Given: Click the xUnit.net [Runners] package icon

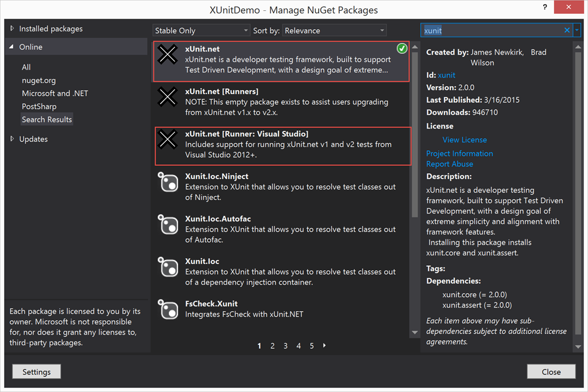Looking at the screenshot, I should pyautogui.click(x=168, y=97).
